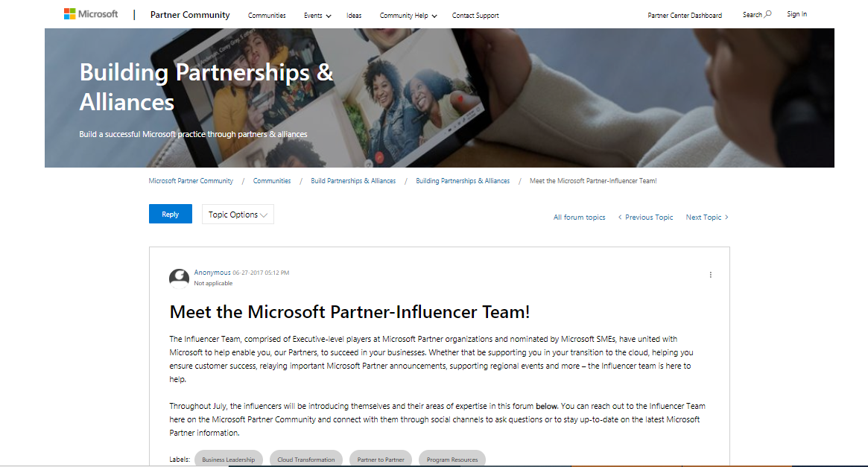Click the Anonymous author name
The height and width of the screenshot is (467, 868).
(x=212, y=273)
